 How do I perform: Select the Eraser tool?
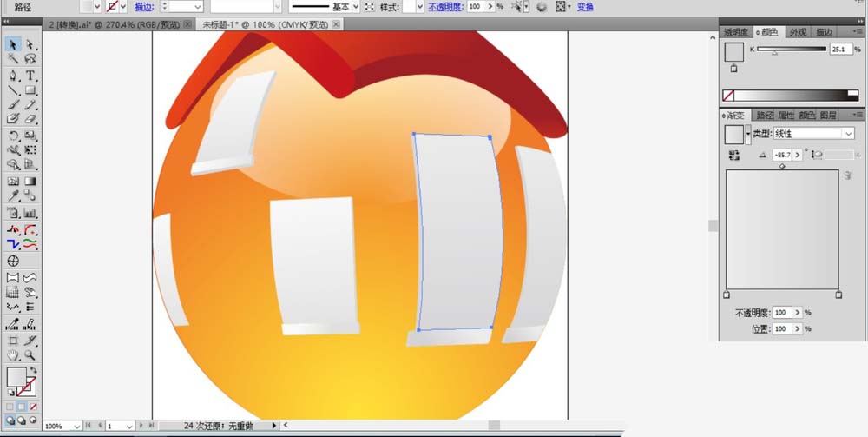(x=30, y=118)
